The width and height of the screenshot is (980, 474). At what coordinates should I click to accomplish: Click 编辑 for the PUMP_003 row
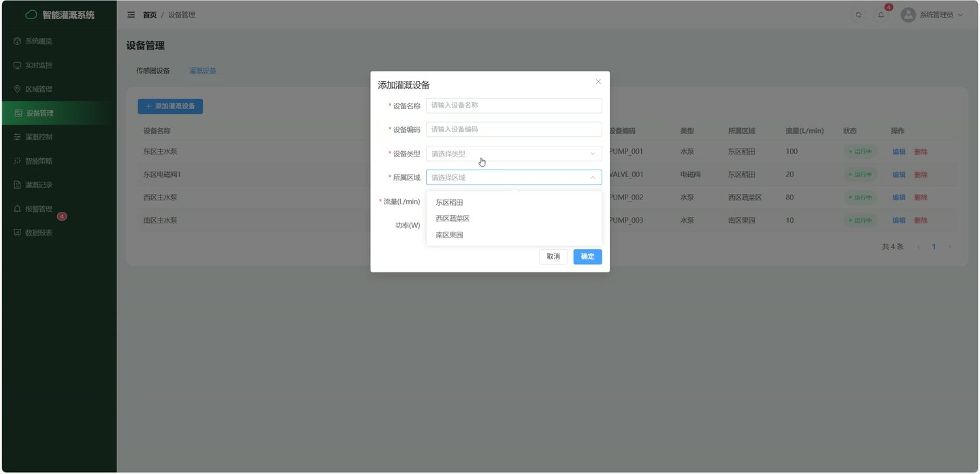[x=899, y=221]
